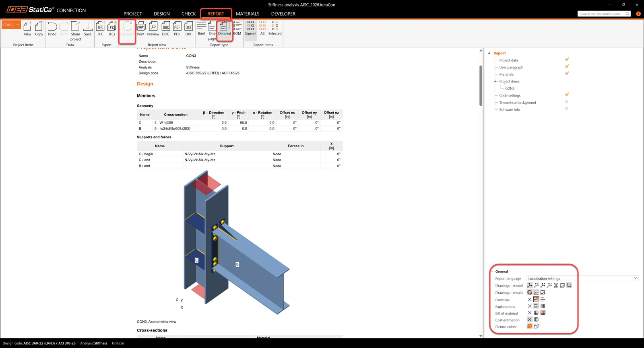Select the Software info tree item

tap(510, 109)
